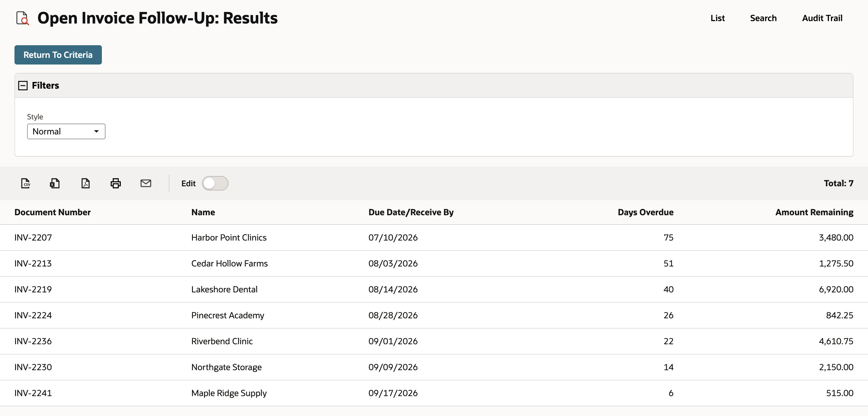Click the name Cedar Hollow Farms
868x416 pixels.
229,263
